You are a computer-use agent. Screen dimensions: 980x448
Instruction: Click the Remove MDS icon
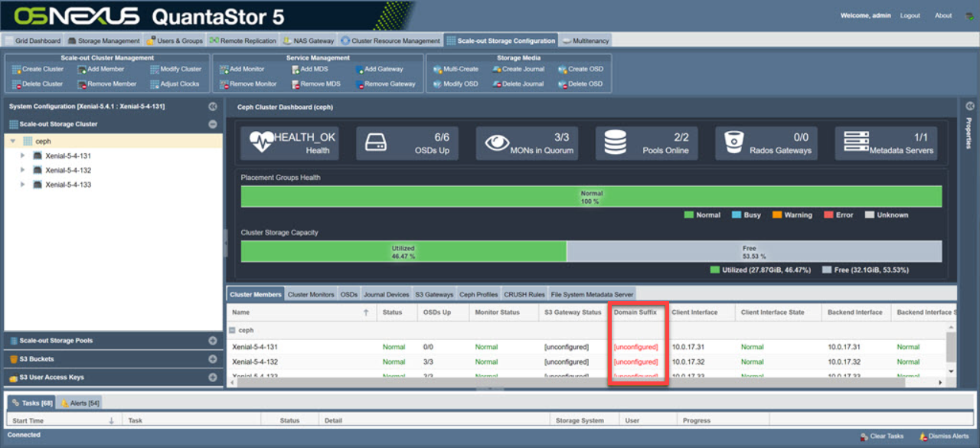(295, 84)
